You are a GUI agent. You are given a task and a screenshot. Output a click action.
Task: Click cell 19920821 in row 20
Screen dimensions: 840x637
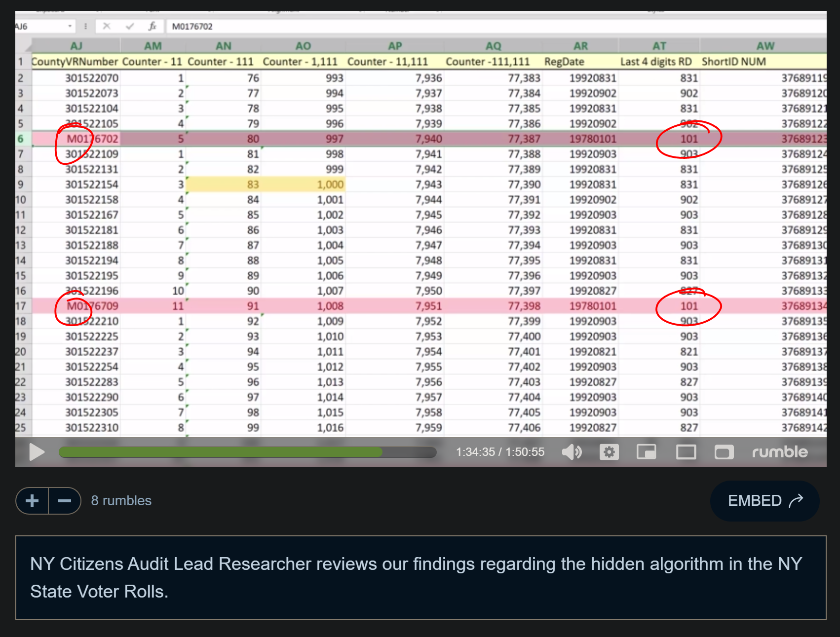(580, 351)
